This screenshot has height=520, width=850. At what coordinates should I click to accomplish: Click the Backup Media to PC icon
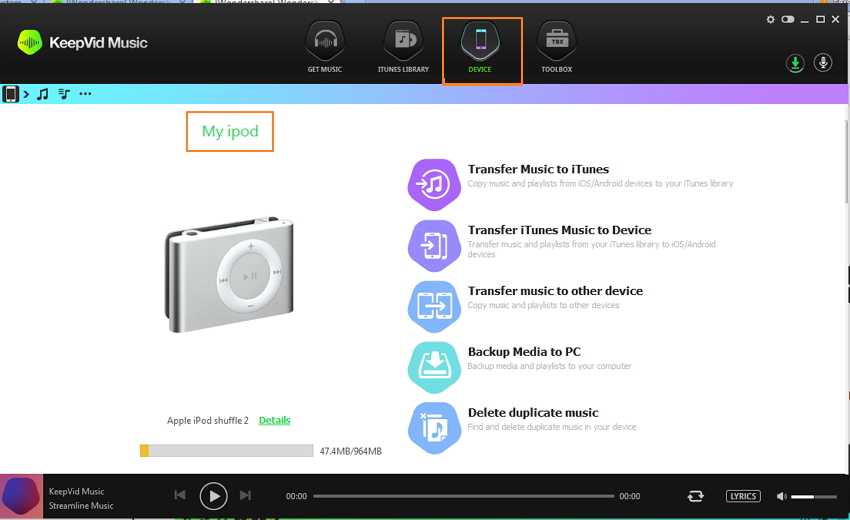[434, 367]
